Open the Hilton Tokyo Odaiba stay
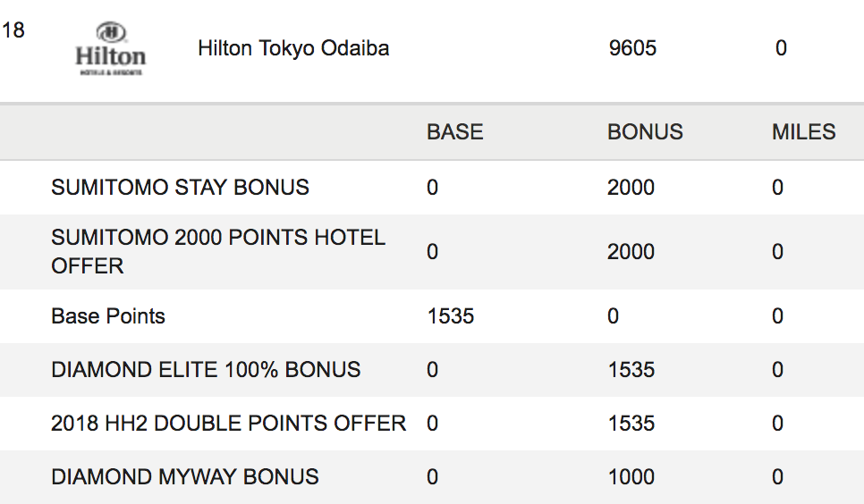 [293, 48]
